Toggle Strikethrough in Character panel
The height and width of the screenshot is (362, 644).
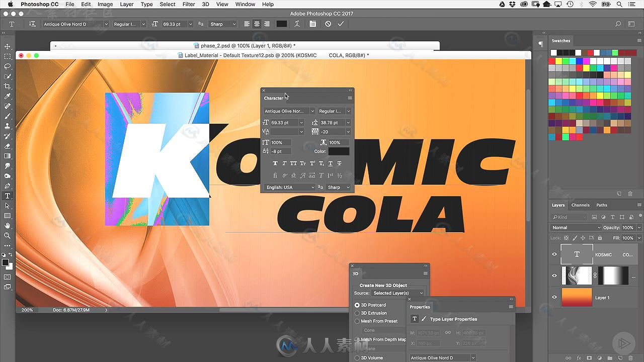(339, 163)
